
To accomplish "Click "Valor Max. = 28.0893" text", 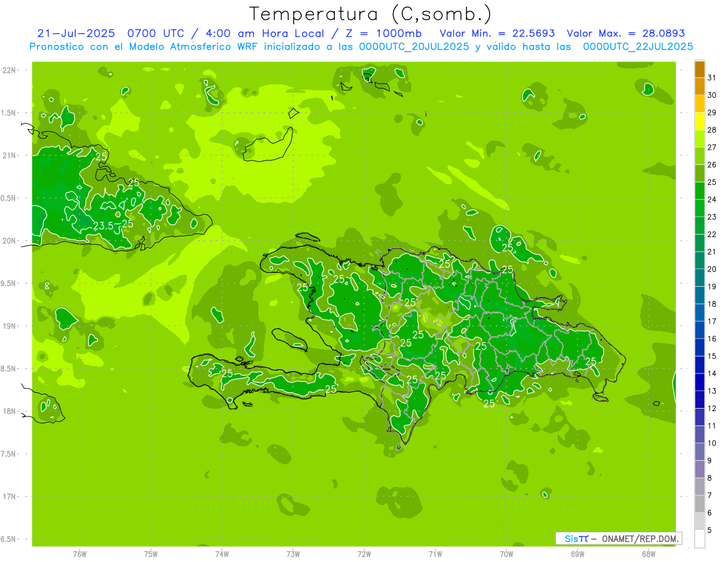I will [x=626, y=33].
